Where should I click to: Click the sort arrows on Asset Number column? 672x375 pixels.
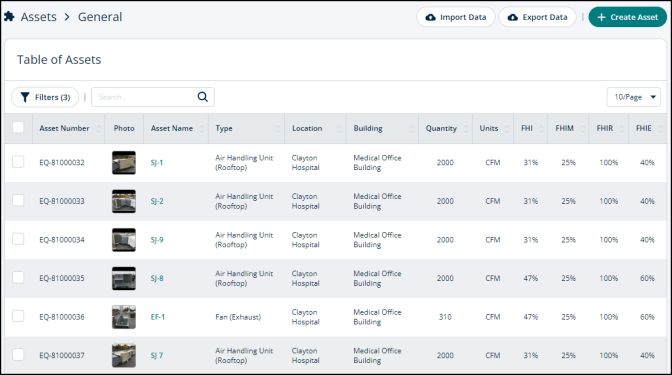tap(99, 129)
